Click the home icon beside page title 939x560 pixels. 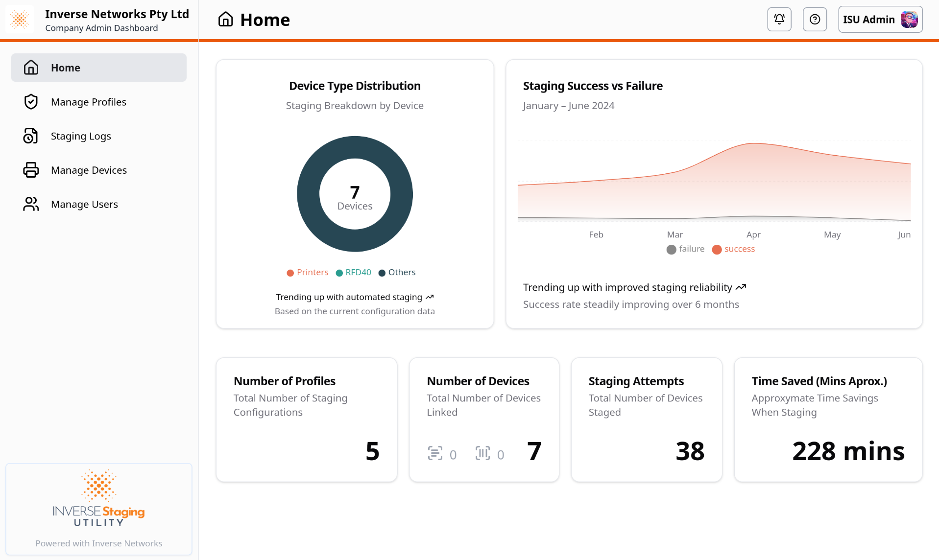click(x=225, y=20)
